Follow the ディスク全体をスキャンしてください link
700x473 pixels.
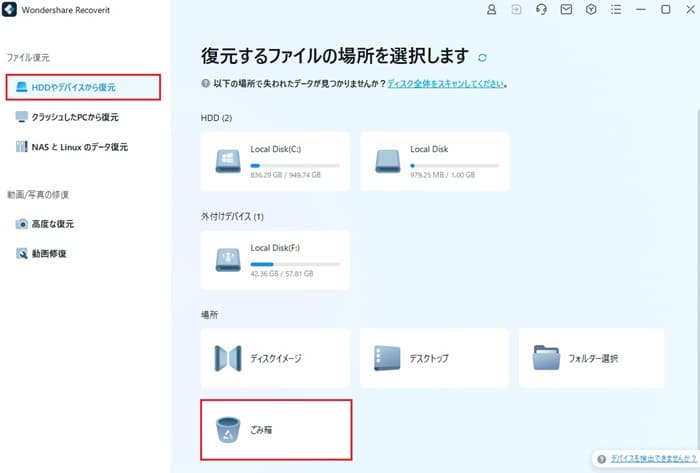(445, 83)
